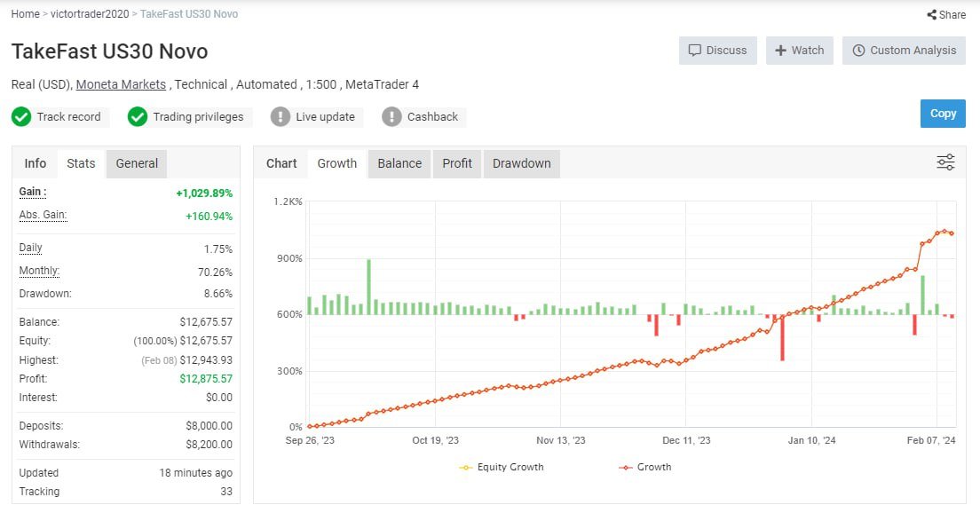Add system to watchlist with Watch
The width and height of the screenshot is (980, 513).
pos(799,51)
